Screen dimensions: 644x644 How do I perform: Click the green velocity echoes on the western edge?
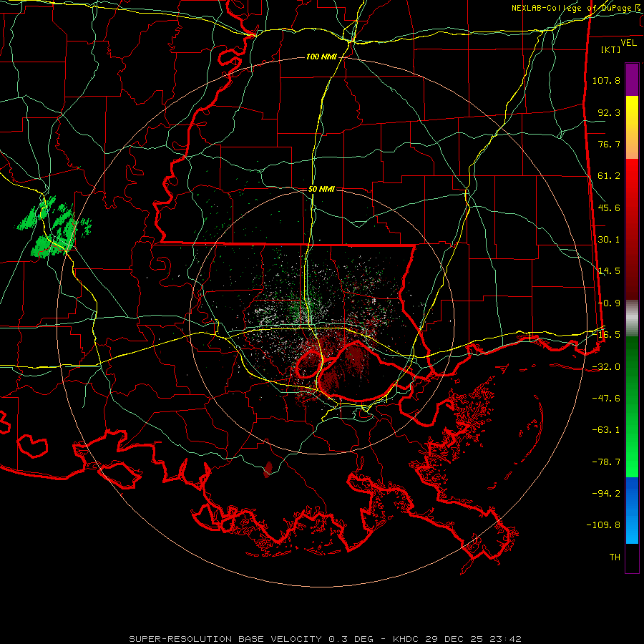tap(54, 227)
